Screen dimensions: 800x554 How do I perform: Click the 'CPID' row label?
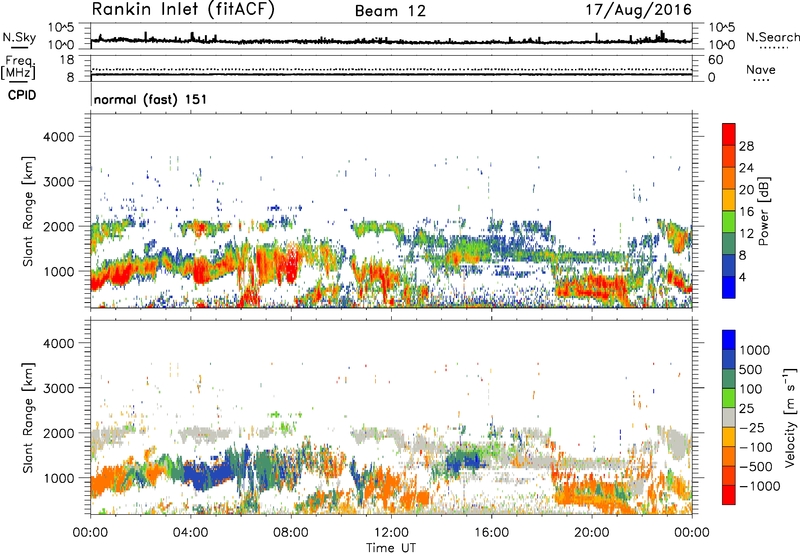(21, 95)
